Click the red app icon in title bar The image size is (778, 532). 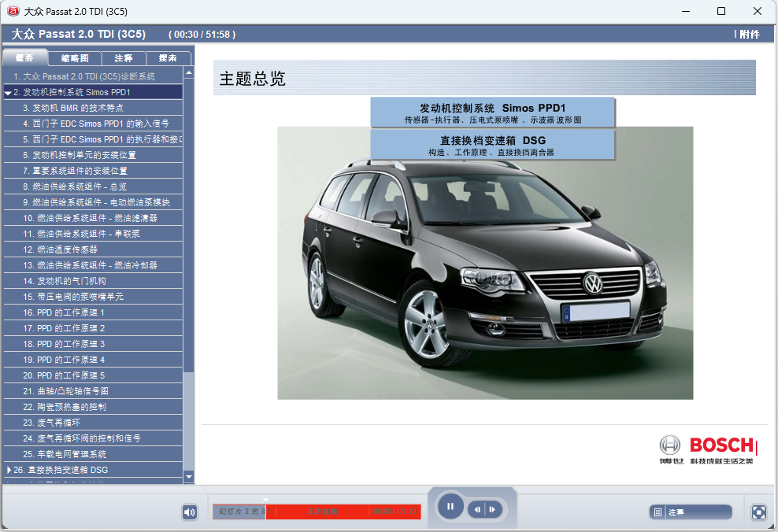pyautogui.click(x=13, y=11)
